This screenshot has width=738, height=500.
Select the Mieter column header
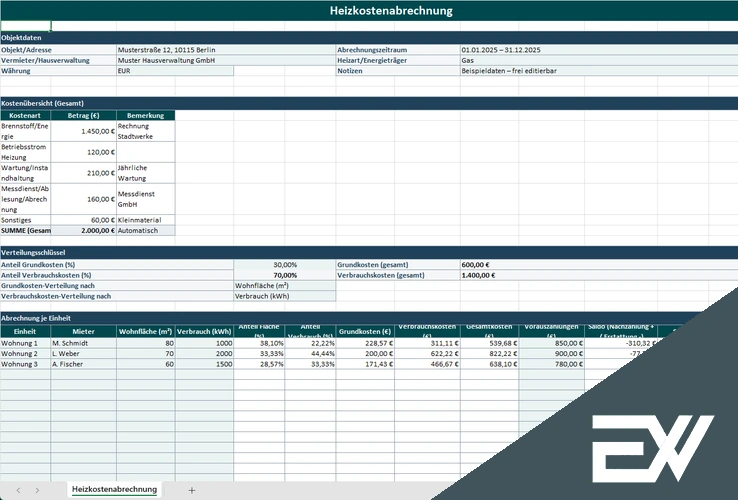click(x=83, y=331)
